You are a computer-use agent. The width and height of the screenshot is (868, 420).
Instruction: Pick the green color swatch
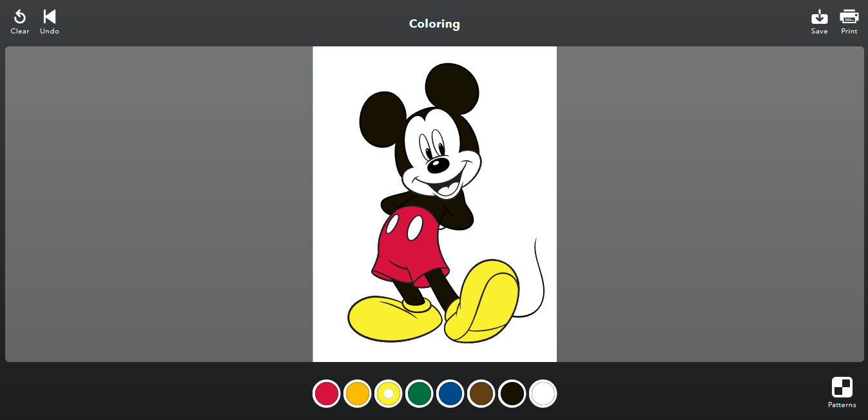tap(420, 394)
